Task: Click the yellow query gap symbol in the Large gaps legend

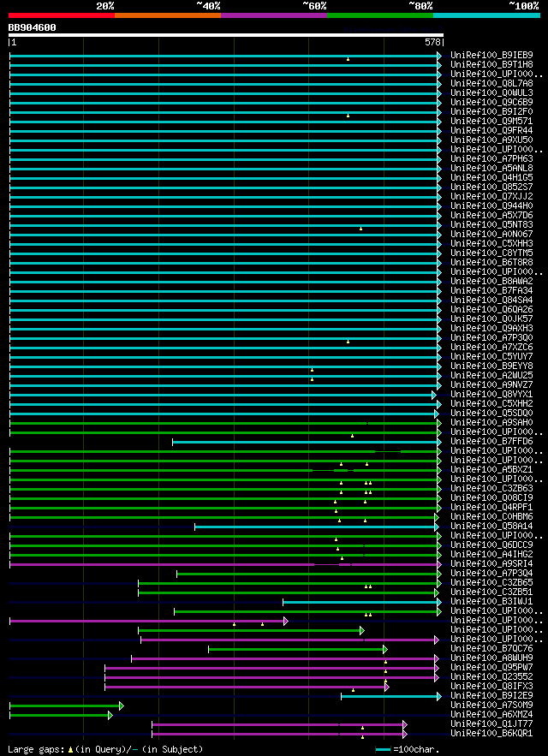Action: (x=71, y=750)
